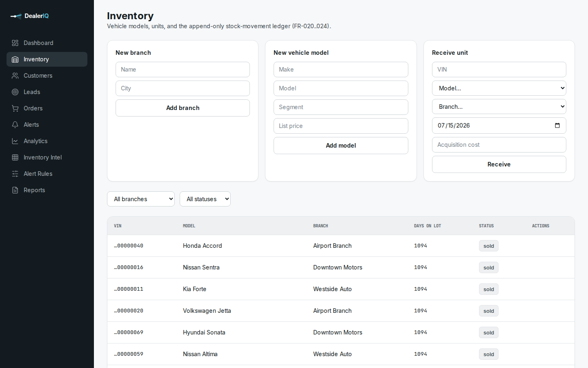Click the Customers people icon
The height and width of the screenshot is (368, 588).
point(15,76)
